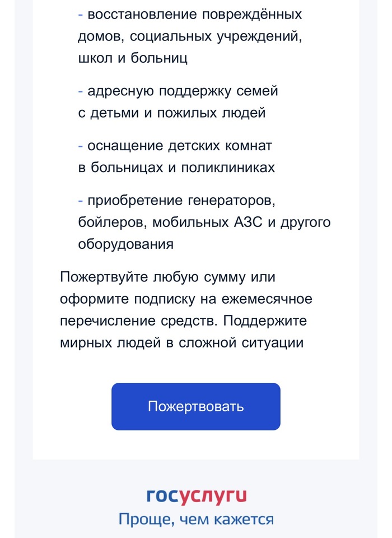Screen dimensions: 392x538
Task: Click the text 'приобретение генераторов,'
Action: pos(181,201)
